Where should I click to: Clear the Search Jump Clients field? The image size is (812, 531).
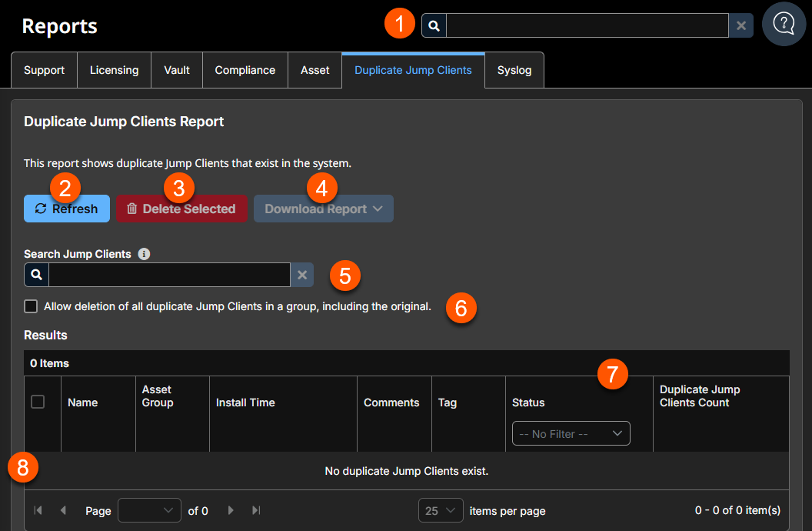302,275
